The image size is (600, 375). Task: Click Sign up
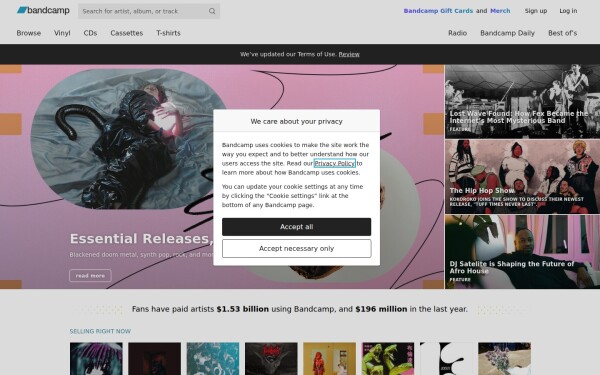536,11
